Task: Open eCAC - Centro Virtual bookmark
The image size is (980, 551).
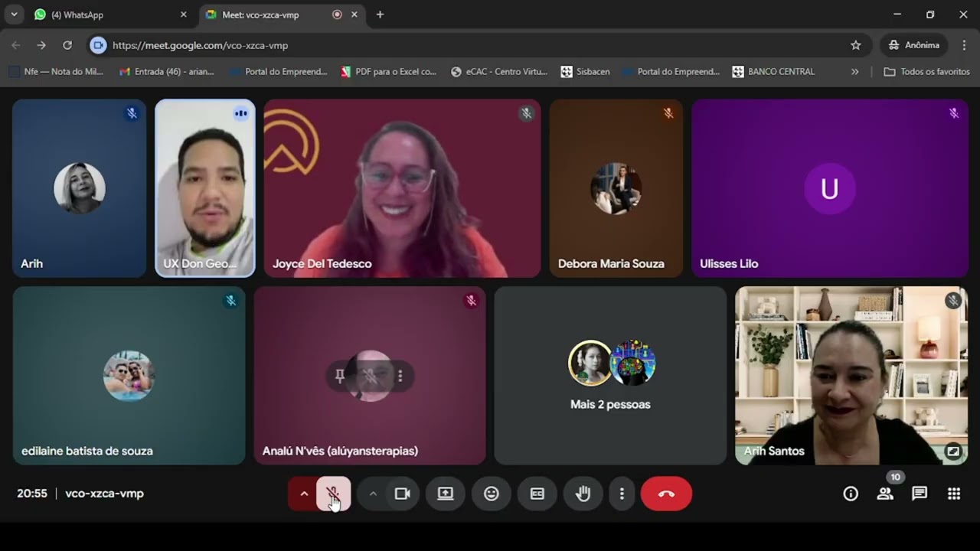Action: click(499, 71)
